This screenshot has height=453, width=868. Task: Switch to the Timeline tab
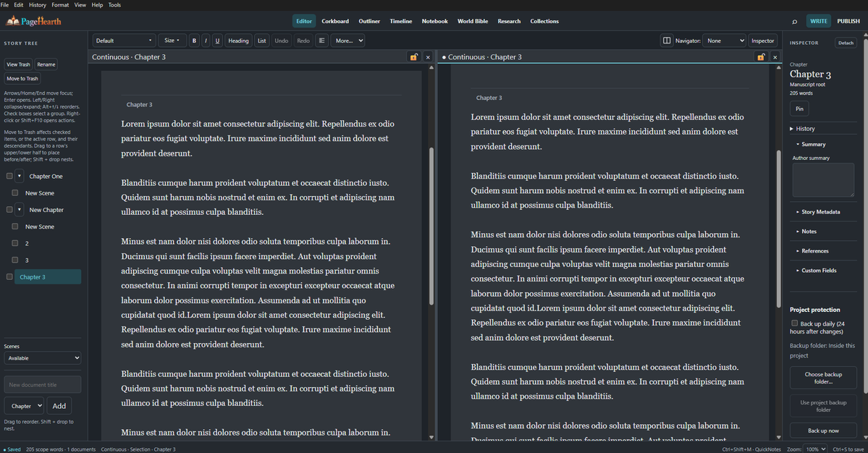pyautogui.click(x=401, y=21)
